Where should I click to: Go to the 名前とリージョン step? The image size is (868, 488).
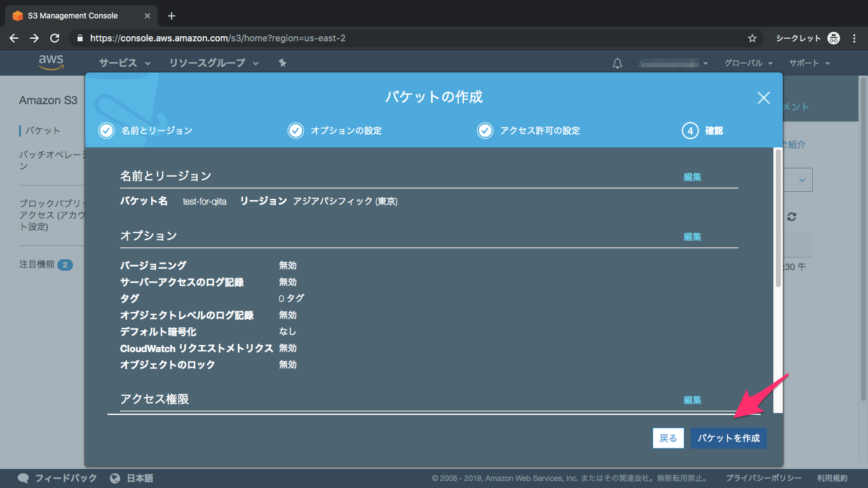coord(145,130)
